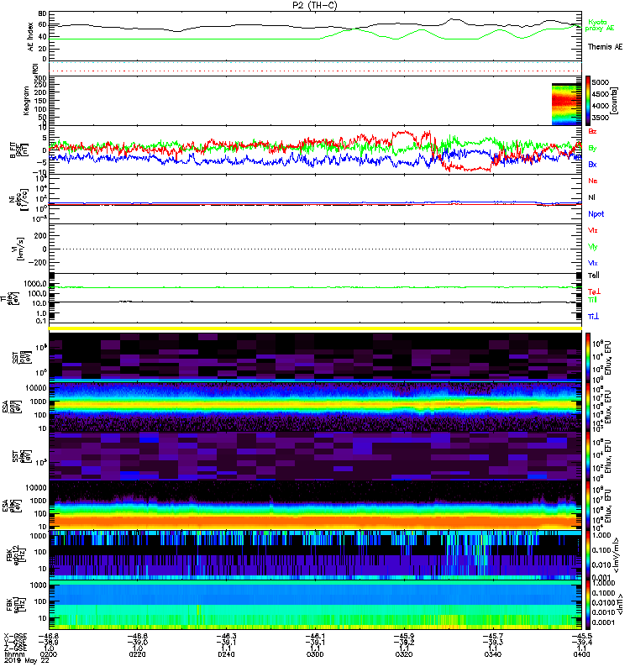Select the blue Npot legend label

click(596, 214)
